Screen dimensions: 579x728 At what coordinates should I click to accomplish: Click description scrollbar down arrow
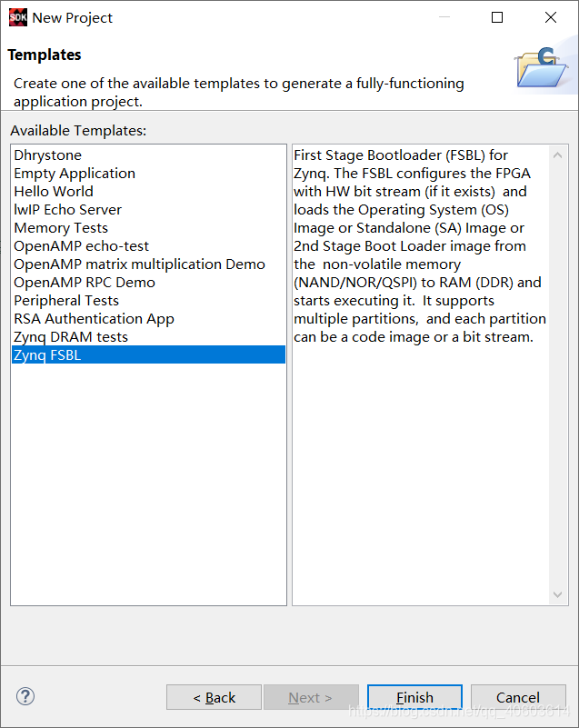coord(558,594)
